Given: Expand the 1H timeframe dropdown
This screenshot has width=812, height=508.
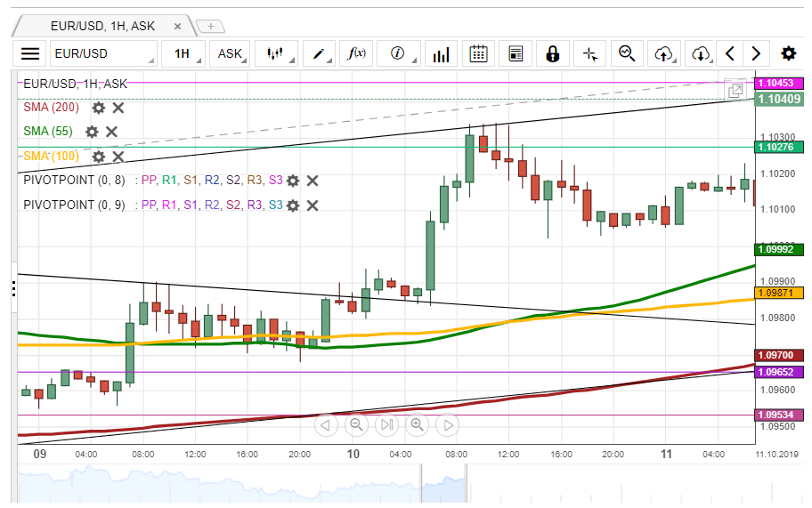Looking at the screenshot, I should 186,53.
